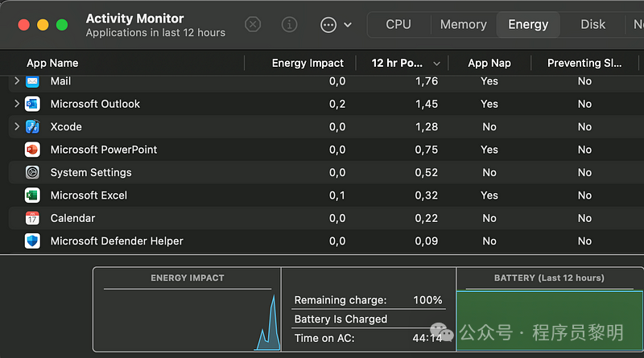Click the battery history graph

[550, 320]
